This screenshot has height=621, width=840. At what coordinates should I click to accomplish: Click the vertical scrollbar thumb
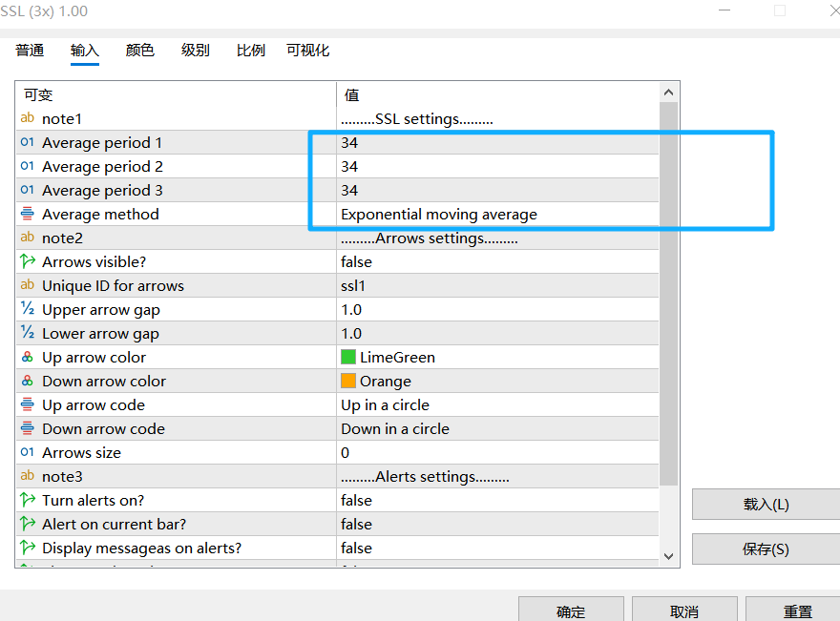click(668, 294)
